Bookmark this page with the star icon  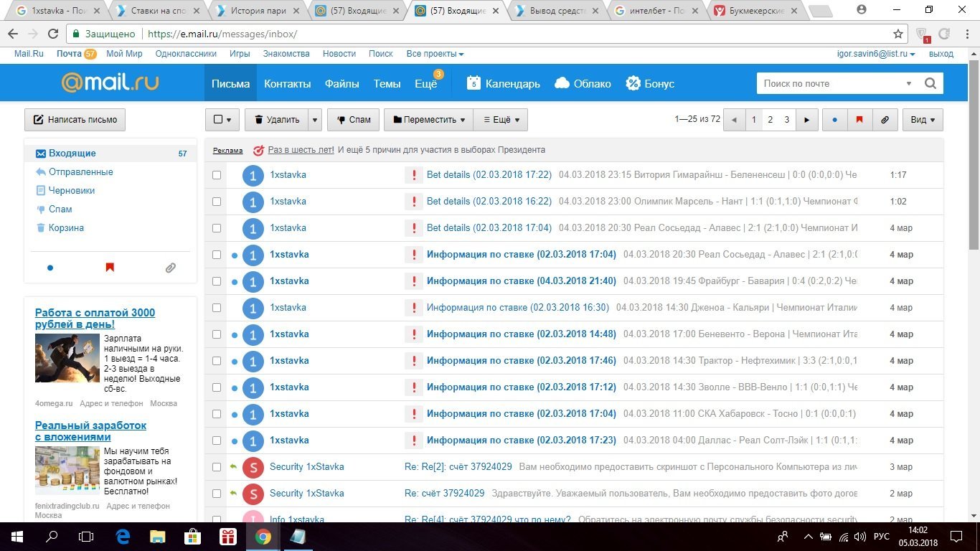(897, 34)
